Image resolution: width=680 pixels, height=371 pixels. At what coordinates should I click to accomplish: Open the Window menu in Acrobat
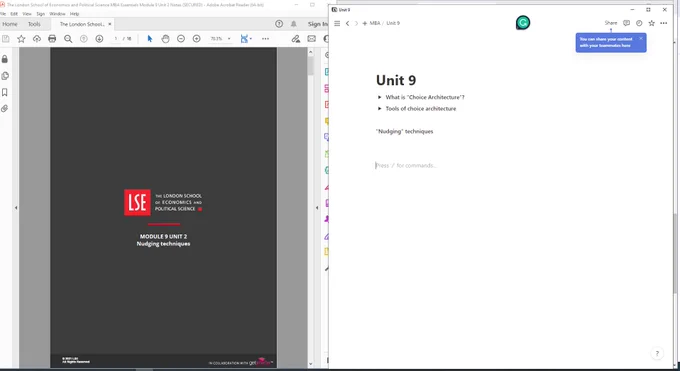57,14
